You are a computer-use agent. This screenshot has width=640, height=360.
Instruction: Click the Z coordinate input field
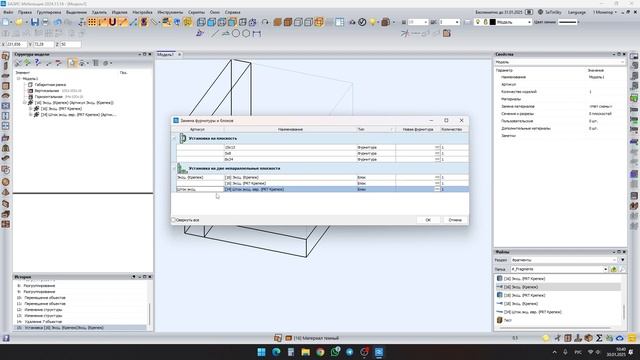coord(70,44)
